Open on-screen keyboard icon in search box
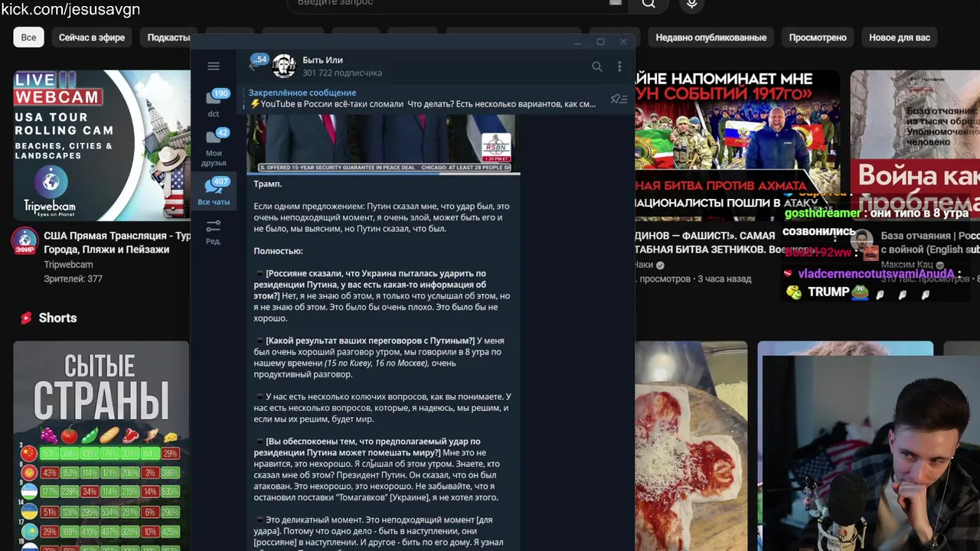This screenshot has height=551, width=980. [x=615, y=3]
